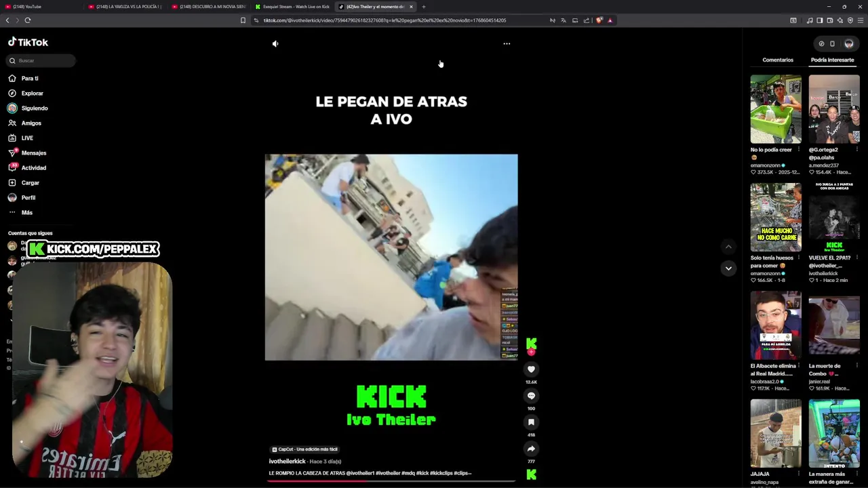Switch to LA YAKUZA VS LA POLICÍA tab

[x=126, y=7]
